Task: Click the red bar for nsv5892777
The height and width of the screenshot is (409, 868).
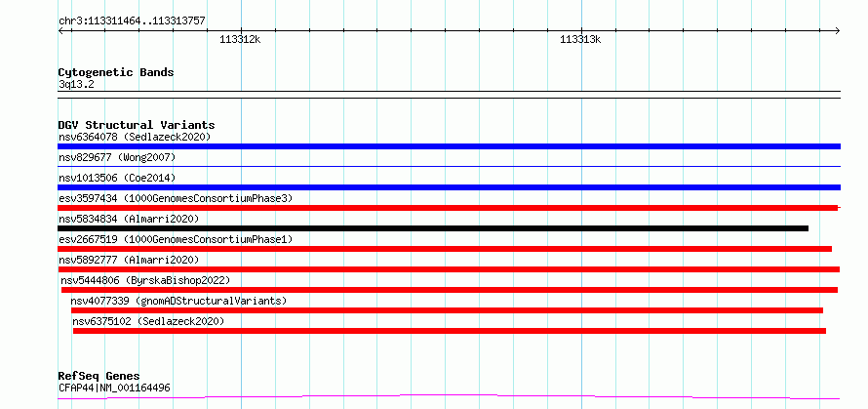Action: [449, 269]
